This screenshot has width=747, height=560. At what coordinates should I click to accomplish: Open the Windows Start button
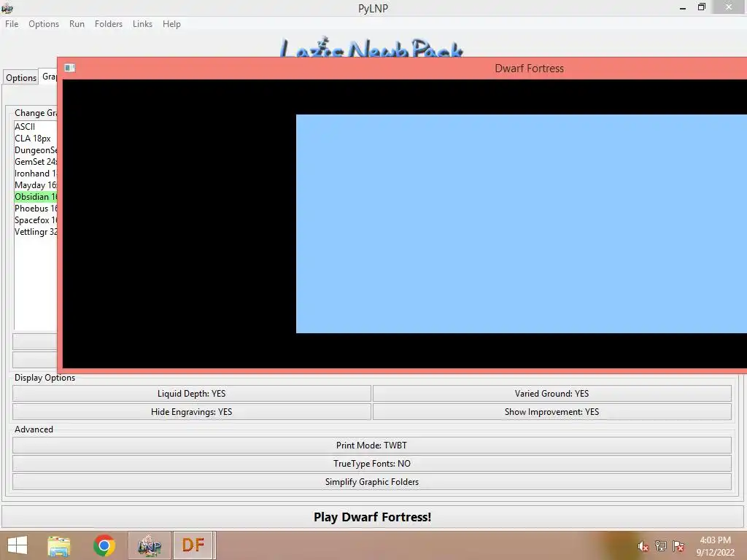[x=18, y=545]
